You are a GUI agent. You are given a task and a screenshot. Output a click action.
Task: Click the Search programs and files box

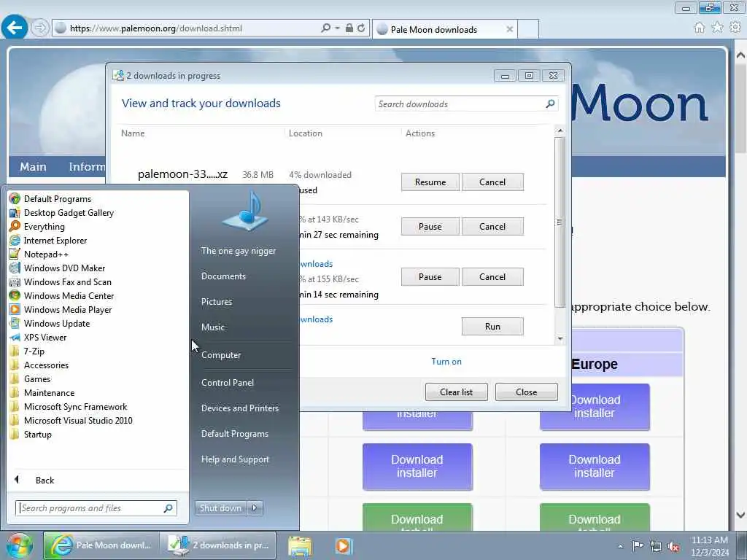coord(96,508)
